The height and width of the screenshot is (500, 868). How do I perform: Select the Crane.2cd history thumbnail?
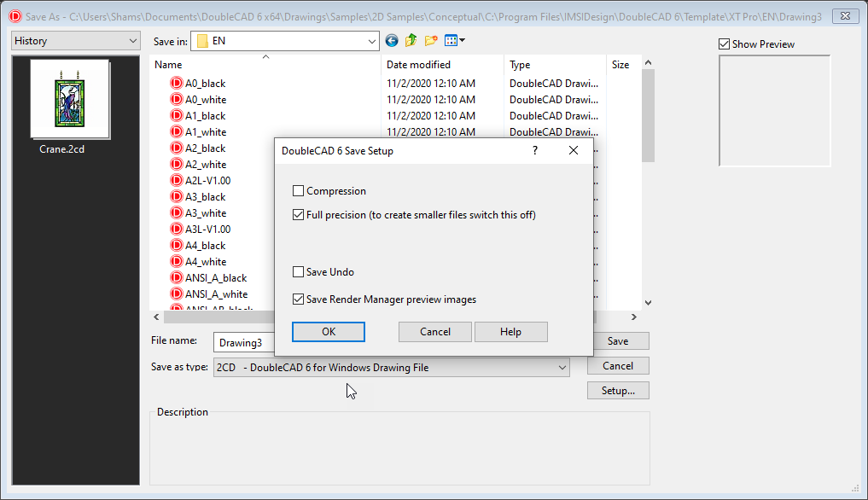[70, 99]
